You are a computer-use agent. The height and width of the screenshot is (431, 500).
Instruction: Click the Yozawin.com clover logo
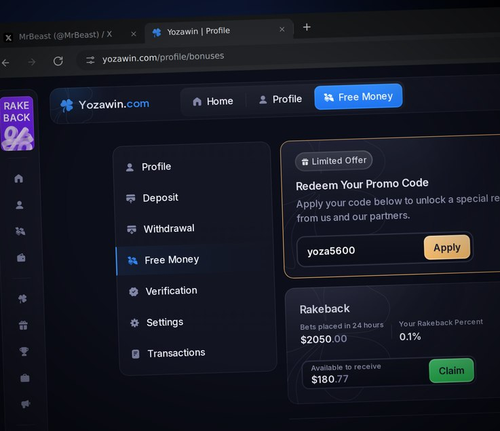(105, 105)
